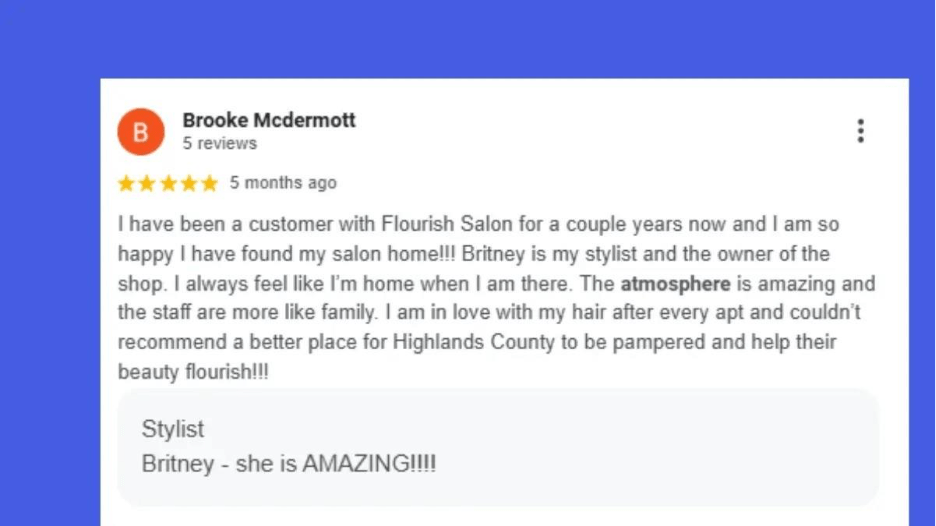The width and height of the screenshot is (936, 526).
Task: Open Brooke Mcdermott's reviewer profile
Action: pyautogui.click(x=268, y=121)
